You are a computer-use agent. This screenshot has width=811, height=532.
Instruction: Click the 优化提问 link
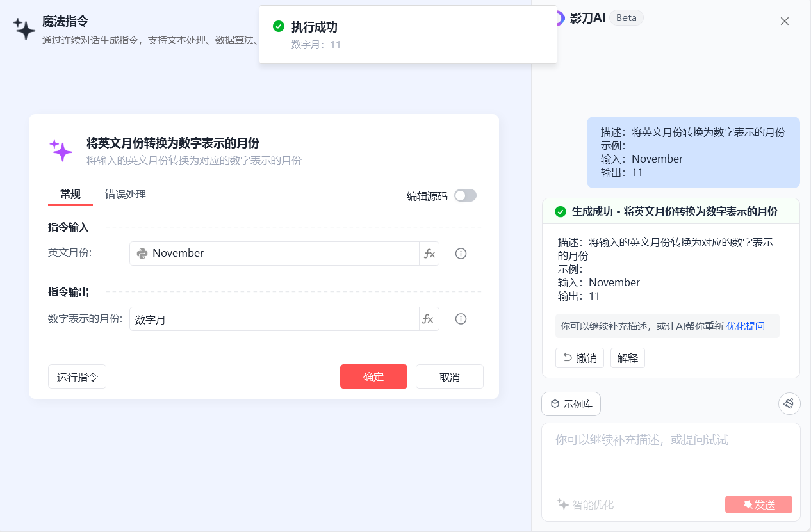pos(745,326)
